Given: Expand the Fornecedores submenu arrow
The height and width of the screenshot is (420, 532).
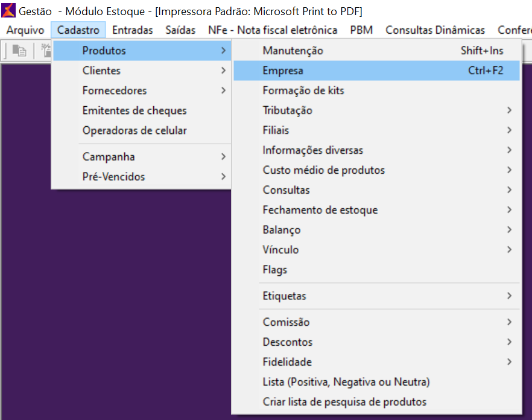Looking at the screenshot, I should [223, 91].
